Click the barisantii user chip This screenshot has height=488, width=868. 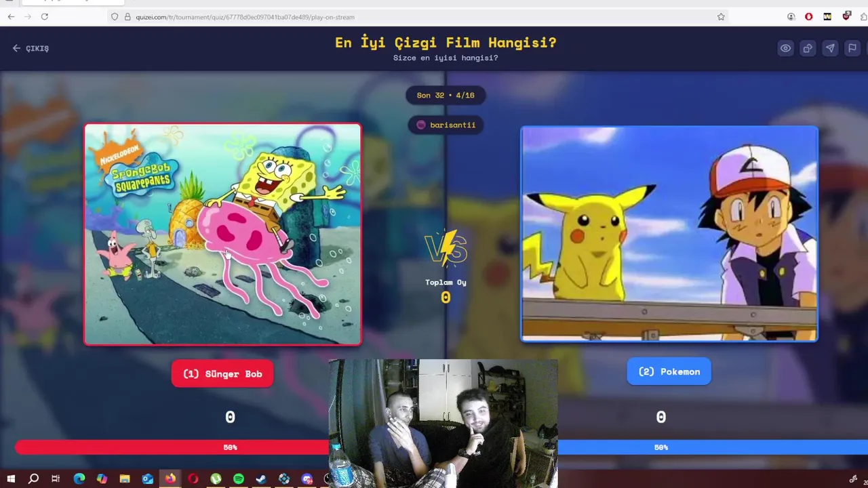click(446, 125)
